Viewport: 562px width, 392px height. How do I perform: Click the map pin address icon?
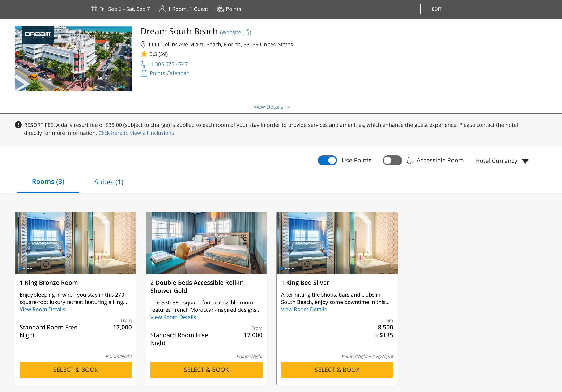point(143,45)
